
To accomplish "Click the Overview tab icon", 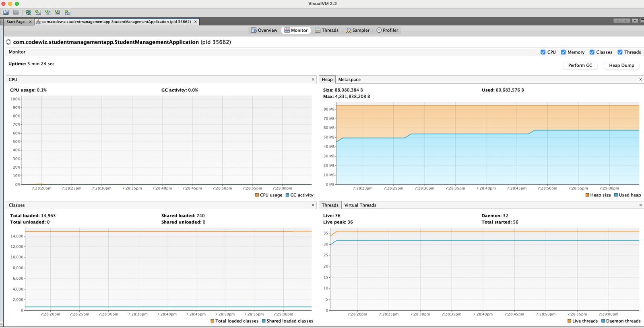I will point(254,30).
